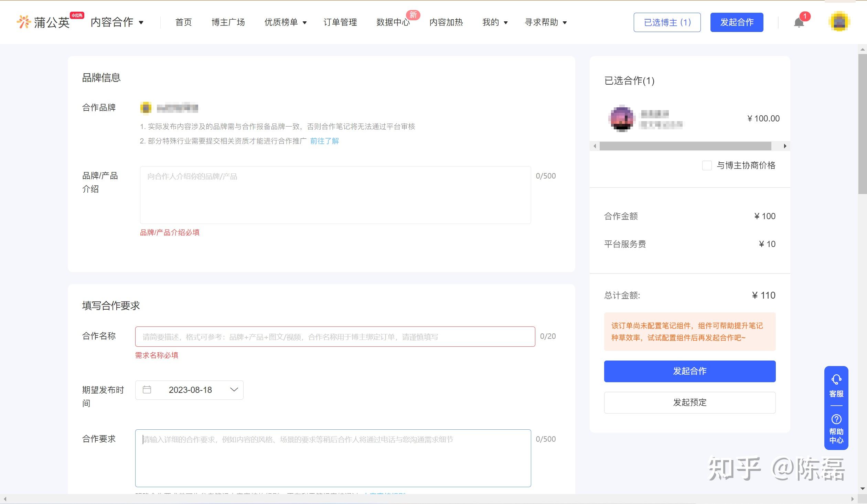Image resolution: width=867 pixels, height=504 pixels.
Task: Click right arrow of blogger list scrollbar
Action: (x=785, y=146)
